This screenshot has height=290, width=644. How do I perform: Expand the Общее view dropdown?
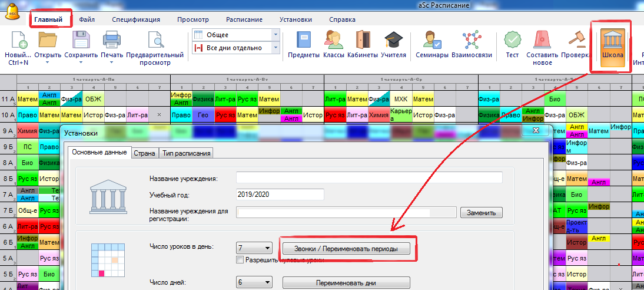tap(275, 35)
